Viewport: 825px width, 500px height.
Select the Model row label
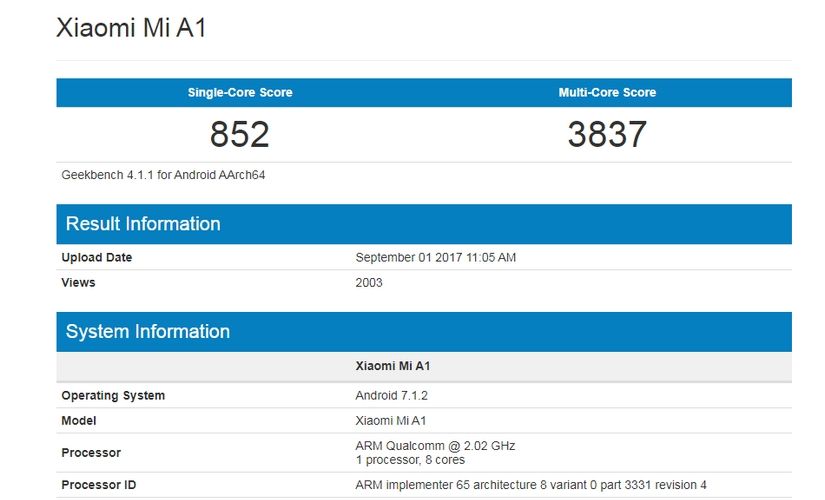pos(79,421)
